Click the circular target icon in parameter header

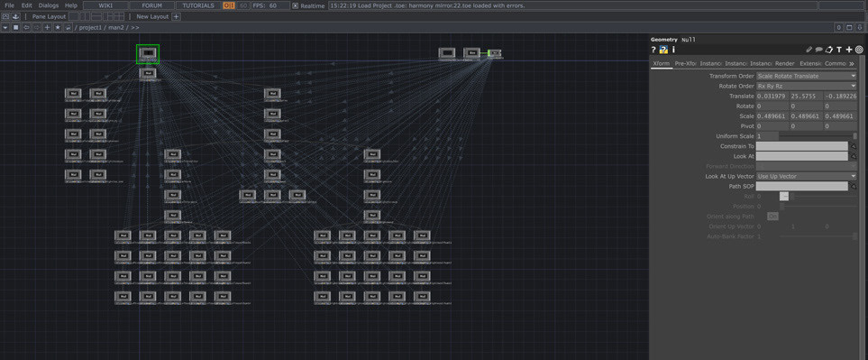859,50
